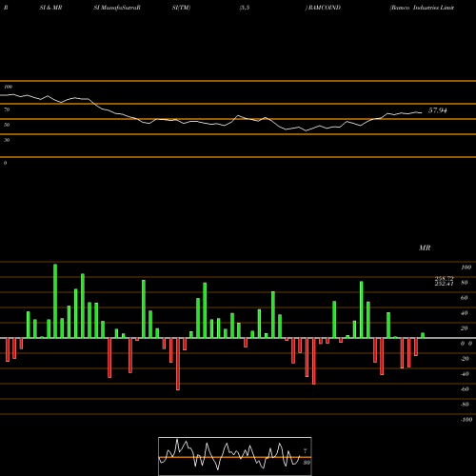Click the -60 label on MR axis

(465, 389)
